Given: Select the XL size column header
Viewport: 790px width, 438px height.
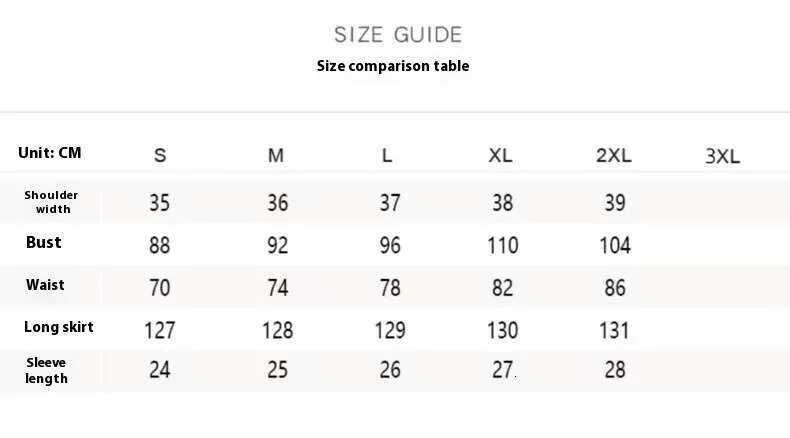Looking at the screenshot, I should (x=500, y=155).
